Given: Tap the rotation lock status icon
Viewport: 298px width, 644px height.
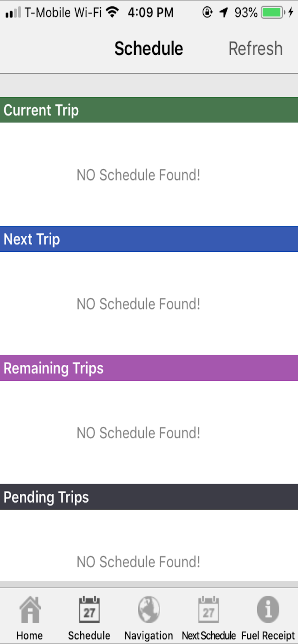Looking at the screenshot, I should pos(207,12).
